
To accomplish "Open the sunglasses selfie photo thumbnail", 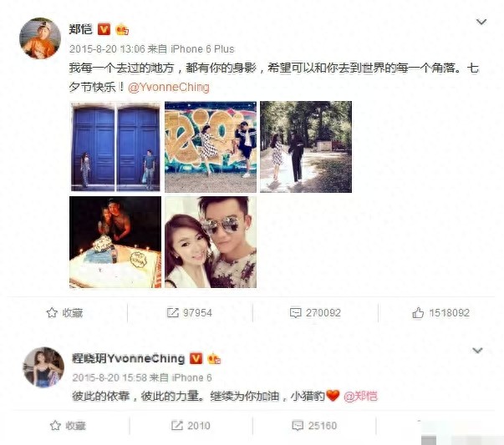I will click(211, 242).
